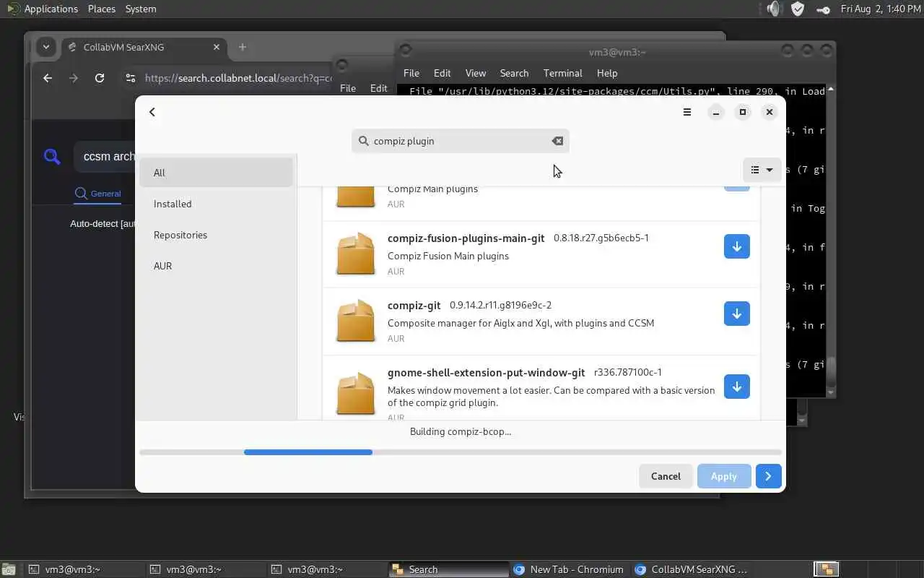
Task: Go back with the package manager's back arrow
Action: [152, 112]
